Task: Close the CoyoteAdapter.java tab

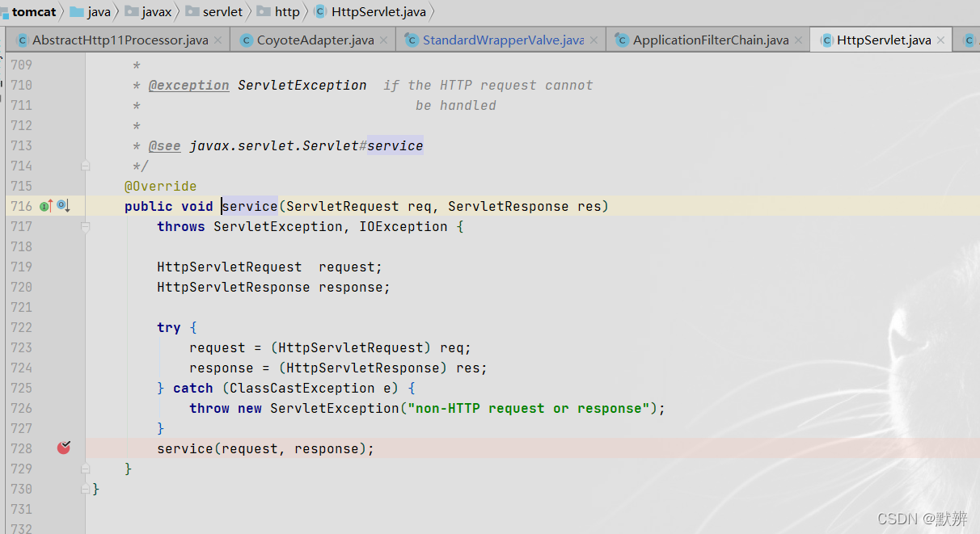Action: [384, 40]
